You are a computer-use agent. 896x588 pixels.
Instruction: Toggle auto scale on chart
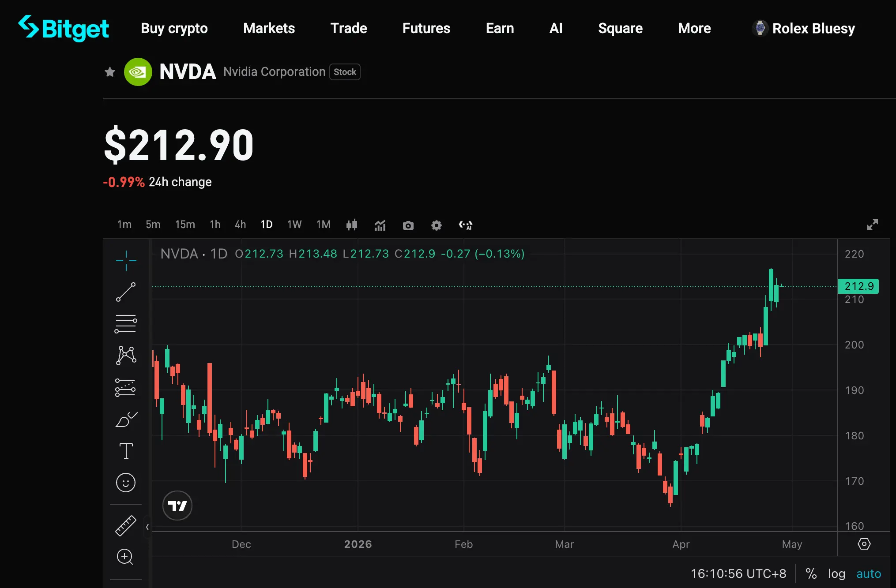click(868, 573)
